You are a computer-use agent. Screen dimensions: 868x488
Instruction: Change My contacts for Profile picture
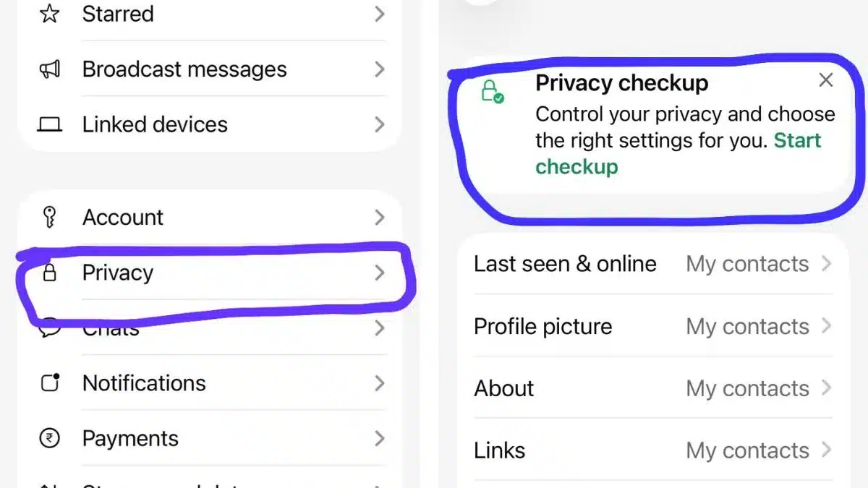tap(746, 326)
